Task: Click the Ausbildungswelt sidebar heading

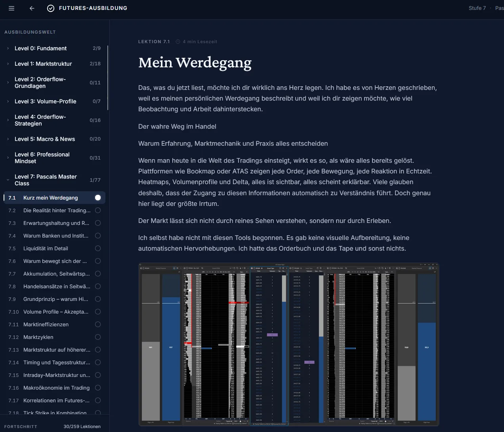Action: click(30, 32)
